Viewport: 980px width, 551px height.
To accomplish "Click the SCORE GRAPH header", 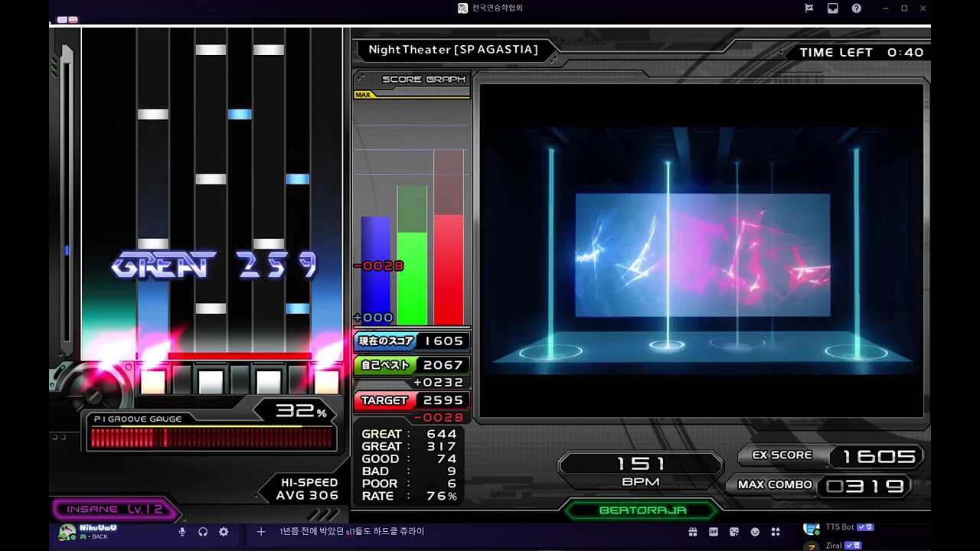I will click(x=423, y=79).
